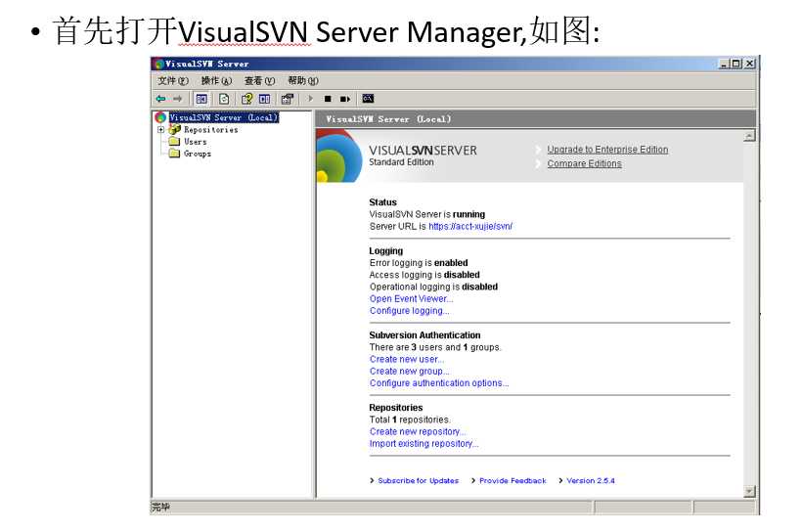Screen dimensions: 803x532
Task: Click the Status heading text
Action: [382, 202]
